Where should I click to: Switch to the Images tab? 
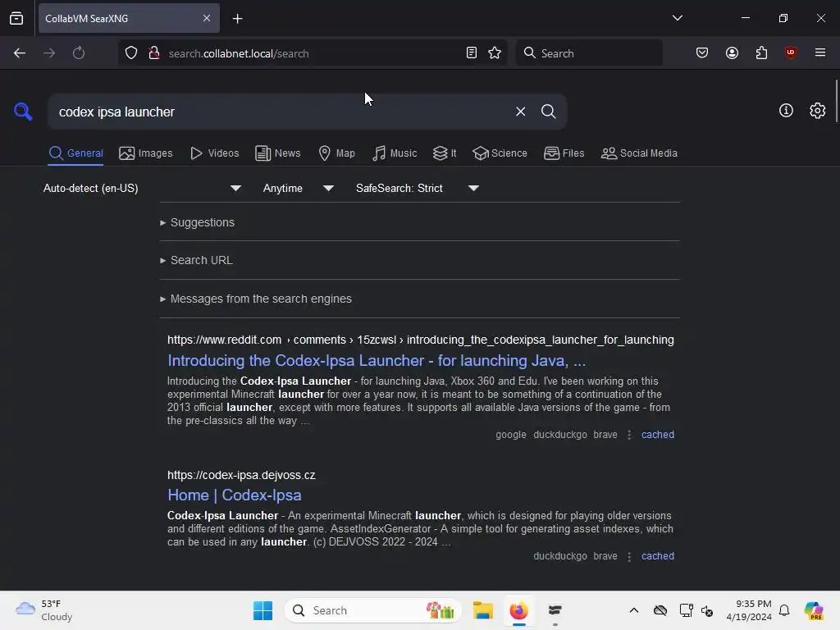(146, 153)
